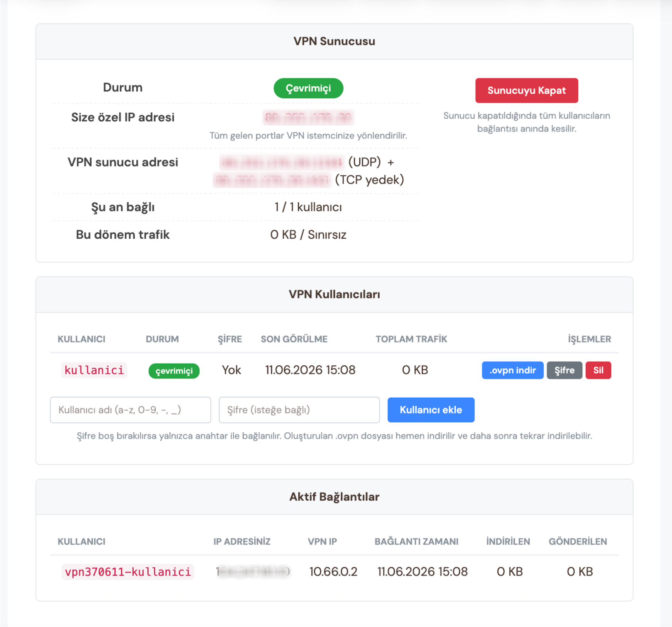Viewport: 672px width, 627px height.
Task: Click the Şu an bağlı label
Action: (x=123, y=207)
